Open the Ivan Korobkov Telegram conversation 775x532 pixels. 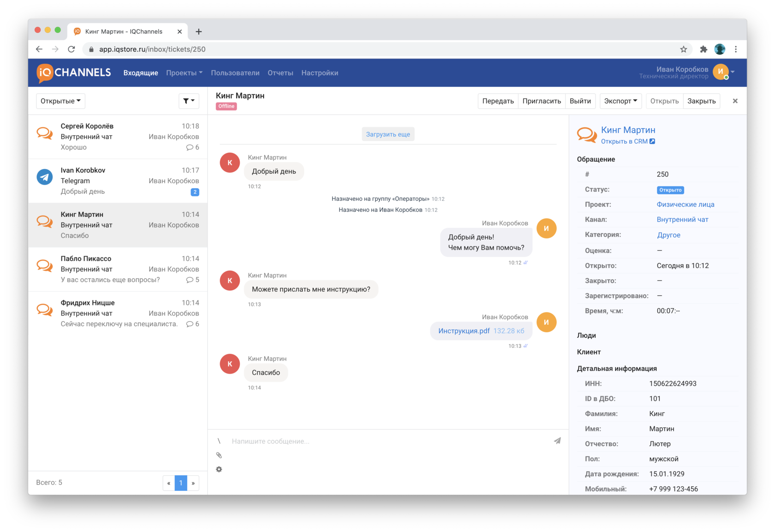click(118, 181)
